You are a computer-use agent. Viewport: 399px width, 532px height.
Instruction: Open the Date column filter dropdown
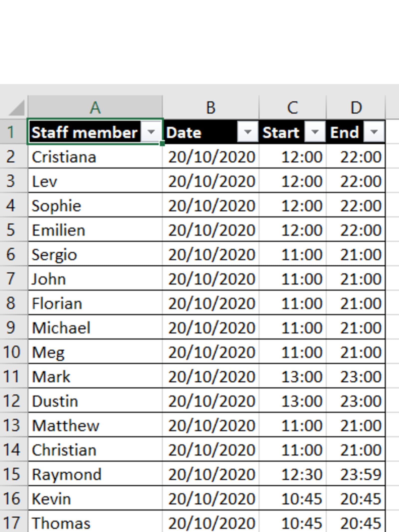tap(247, 132)
